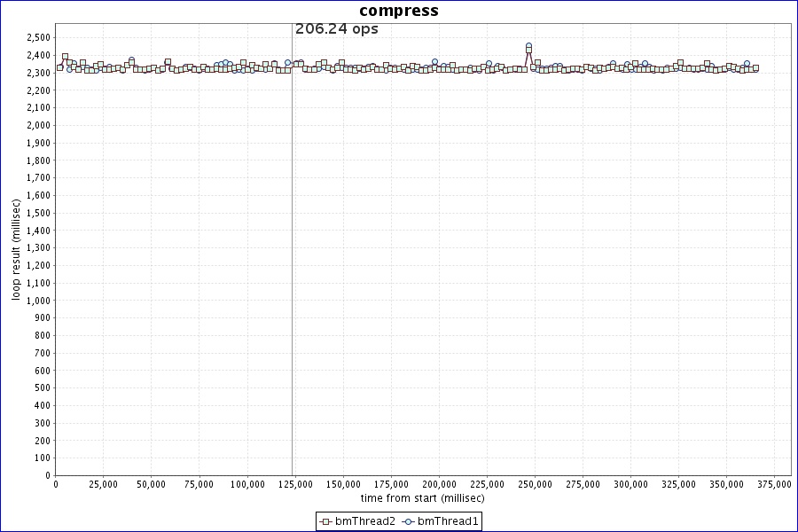Click the bmThread2 square legend marker
Image resolution: width=798 pixels, height=532 pixels.
click(325, 521)
